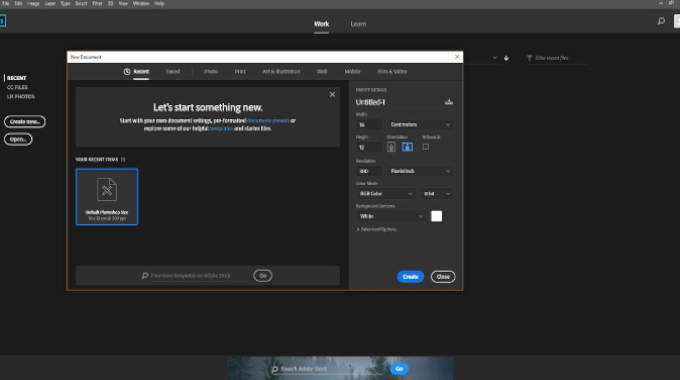This screenshot has height=380, width=680.
Task: Switch to the Saved tab
Action: pyautogui.click(x=173, y=72)
